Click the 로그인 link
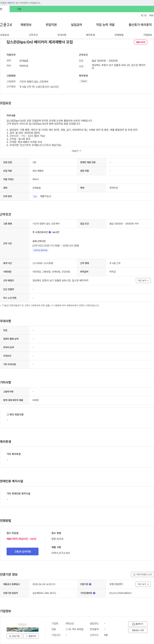Viewport: 154px width, 644px height. click(x=144, y=16)
